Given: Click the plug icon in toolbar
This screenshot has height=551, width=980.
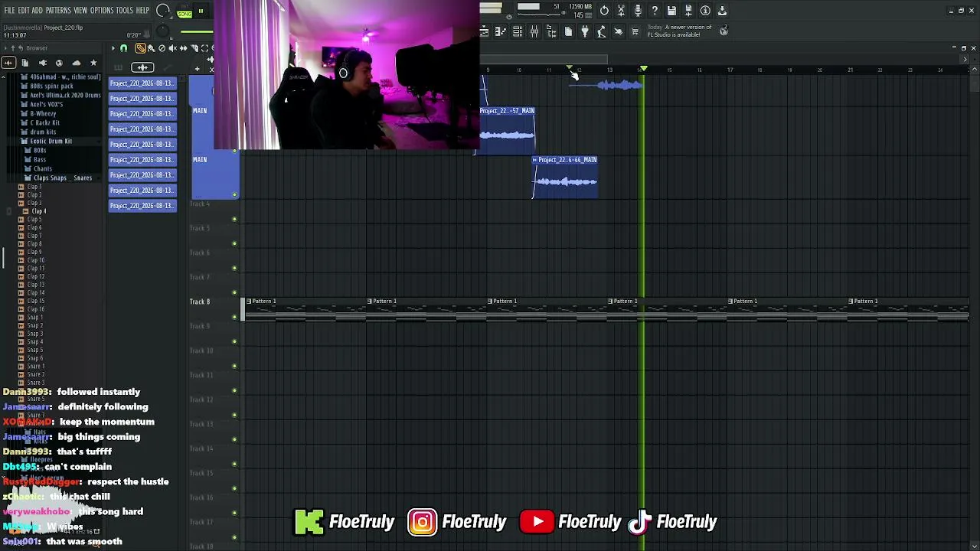Looking at the screenshot, I should [585, 31].
